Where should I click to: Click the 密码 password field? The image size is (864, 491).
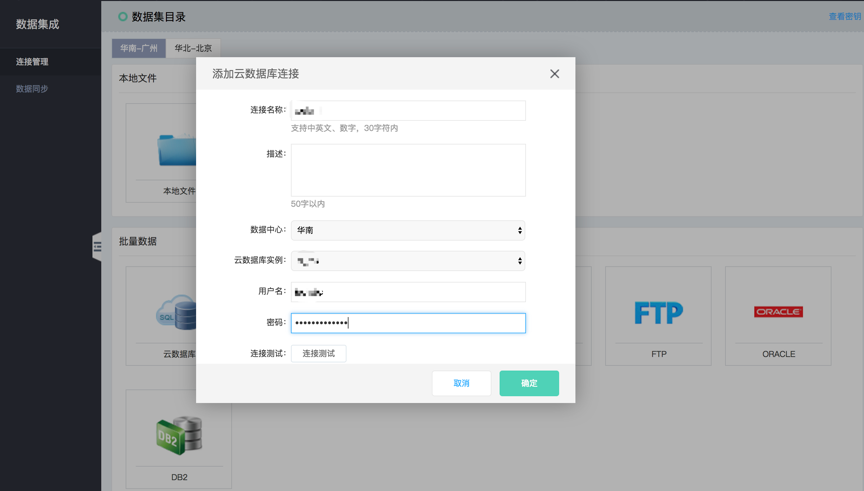[x=408, y=323]
